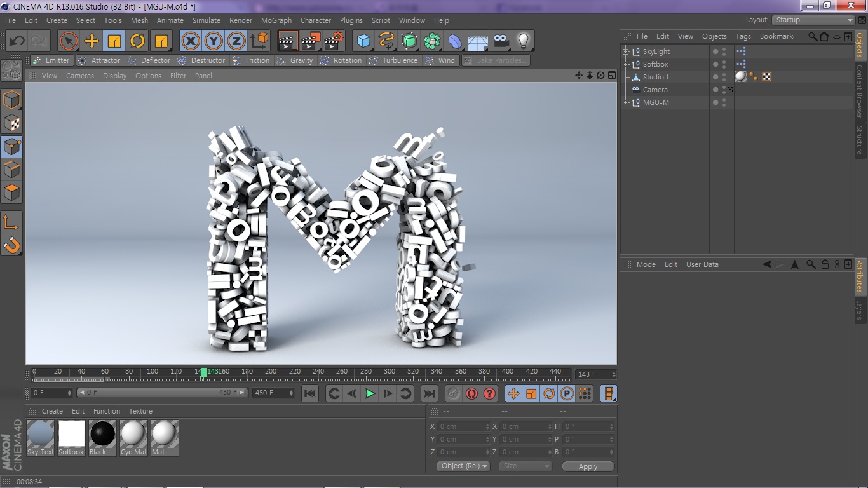Click the Apply button in coordinates

[x=588, y=466]
